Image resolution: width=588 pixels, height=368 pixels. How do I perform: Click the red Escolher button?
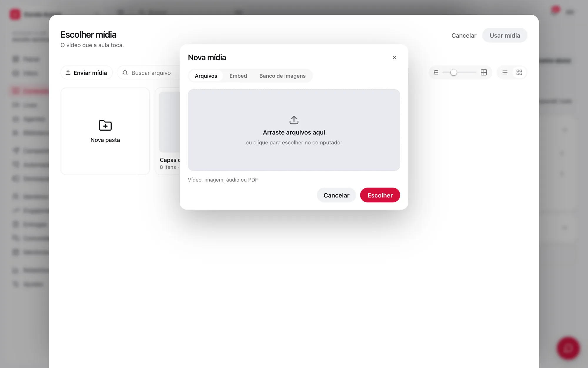point(380,195)
